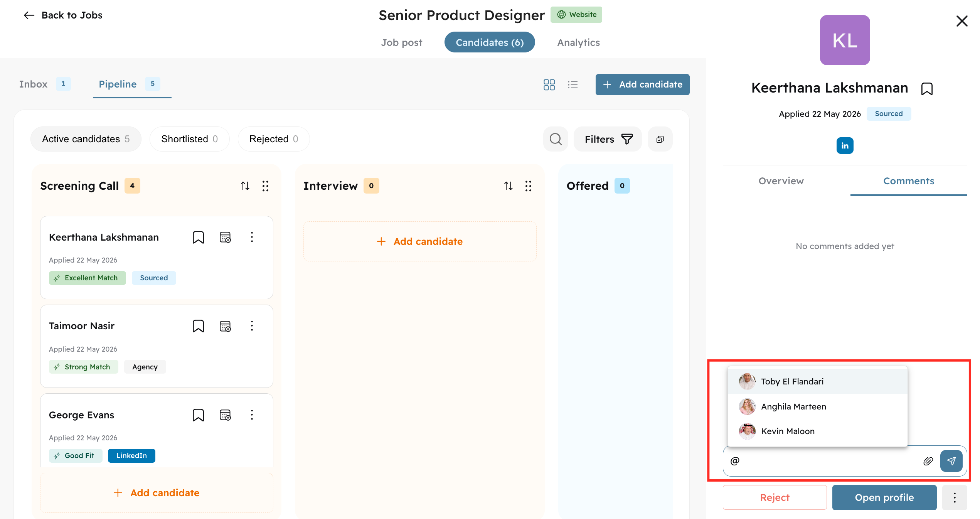Bookmark Keerthana Lakshmanan's candidate card
The width and height of the screenshot is (980, 519).
pos(198,237)
